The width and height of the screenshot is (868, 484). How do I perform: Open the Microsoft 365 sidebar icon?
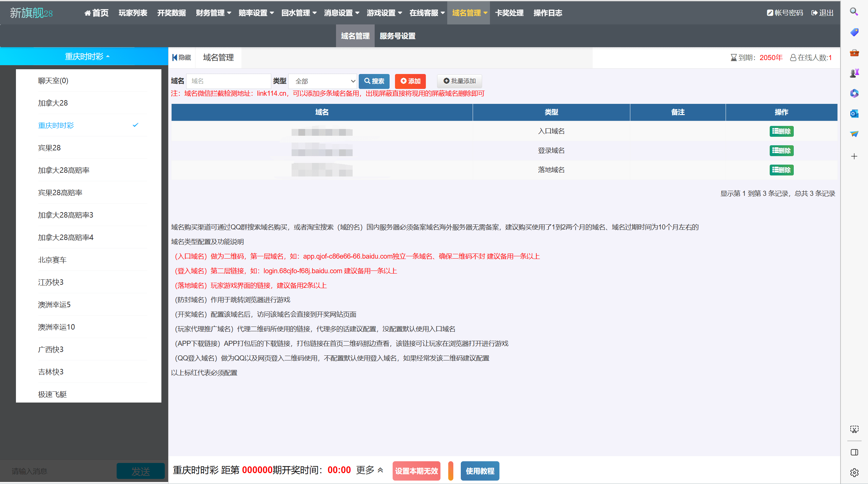(854, 93)
